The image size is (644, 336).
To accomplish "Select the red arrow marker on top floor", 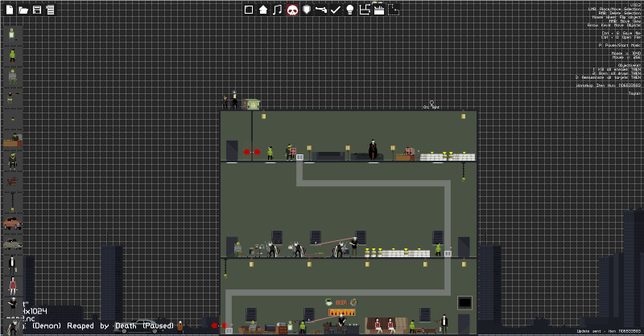I will tap(252, 152).
